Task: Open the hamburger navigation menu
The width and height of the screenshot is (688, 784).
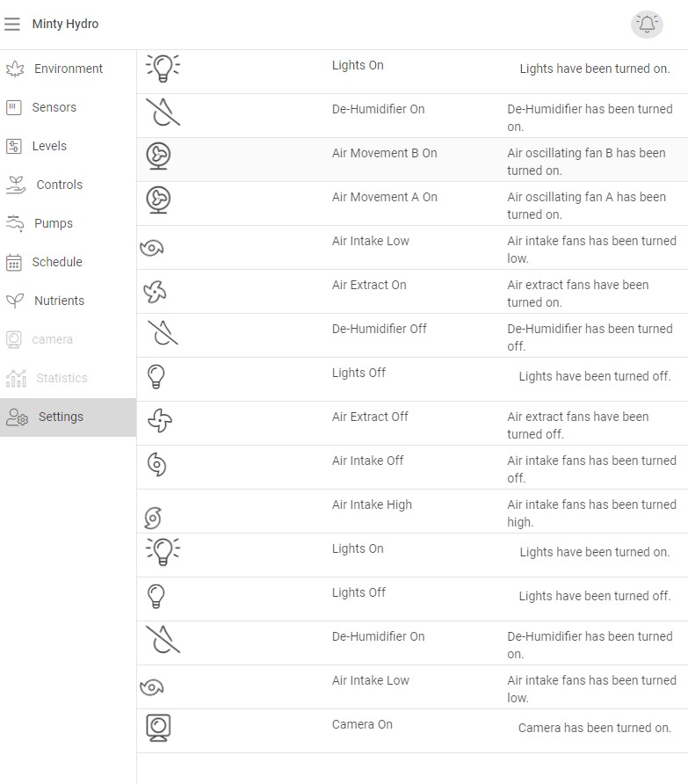Action: (x=12, y=25)
